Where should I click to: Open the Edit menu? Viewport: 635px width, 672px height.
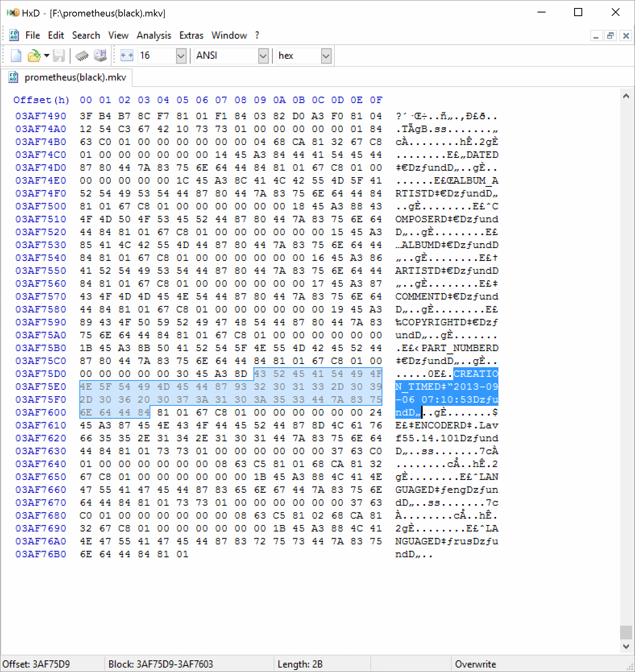[56, 35]
